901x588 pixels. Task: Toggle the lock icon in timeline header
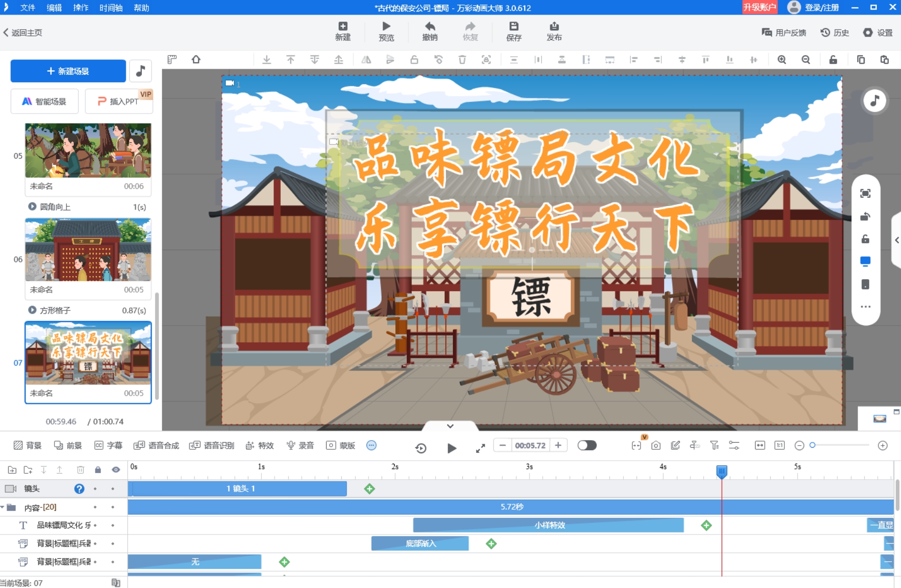pos(98,470)
